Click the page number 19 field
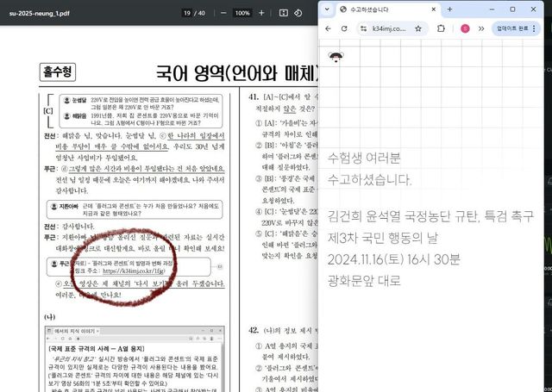 tap(186, 13)
